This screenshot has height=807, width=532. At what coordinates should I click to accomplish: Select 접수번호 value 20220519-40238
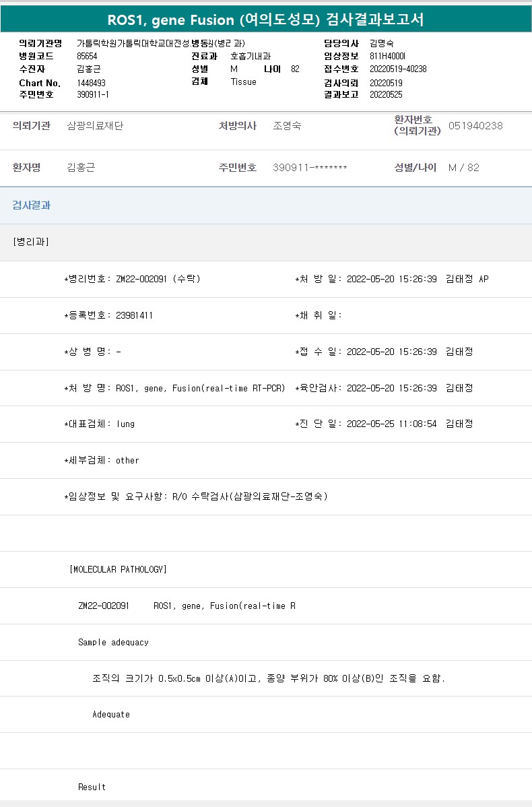click(398, 69)
